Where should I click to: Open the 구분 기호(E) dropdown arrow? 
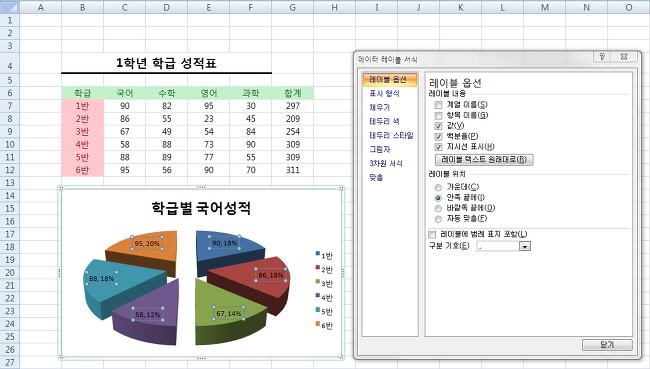[525, 246]
